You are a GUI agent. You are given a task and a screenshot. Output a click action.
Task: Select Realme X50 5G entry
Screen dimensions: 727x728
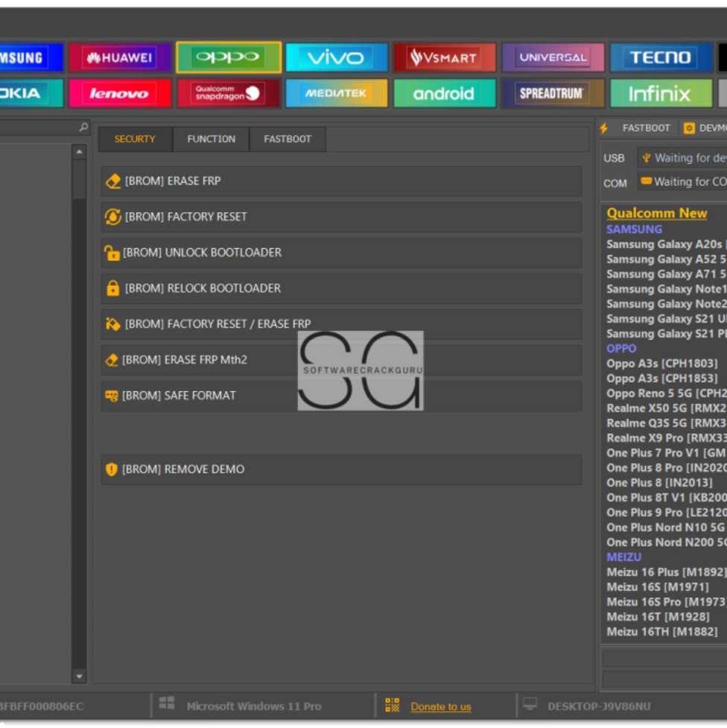[x=667, y=408]
